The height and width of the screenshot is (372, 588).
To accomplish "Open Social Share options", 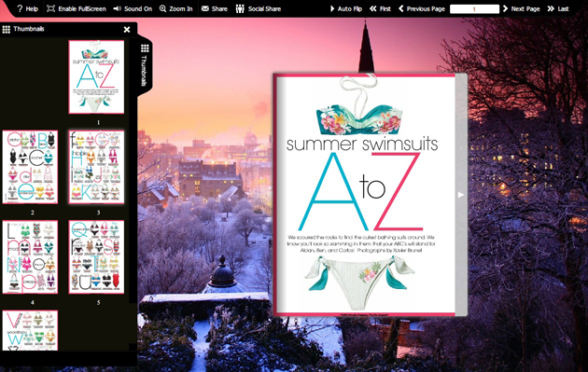I will [258, 8].
